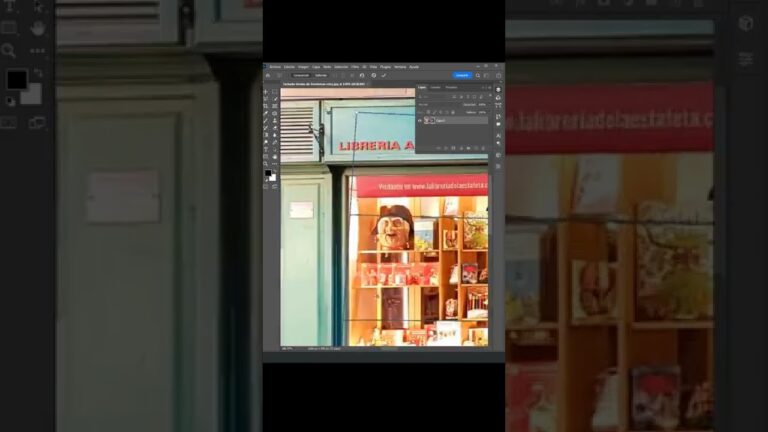This screenshot has width=768, height=432.
Task: Select the Clone Stamp tool
Action: (x=274, y=120)
